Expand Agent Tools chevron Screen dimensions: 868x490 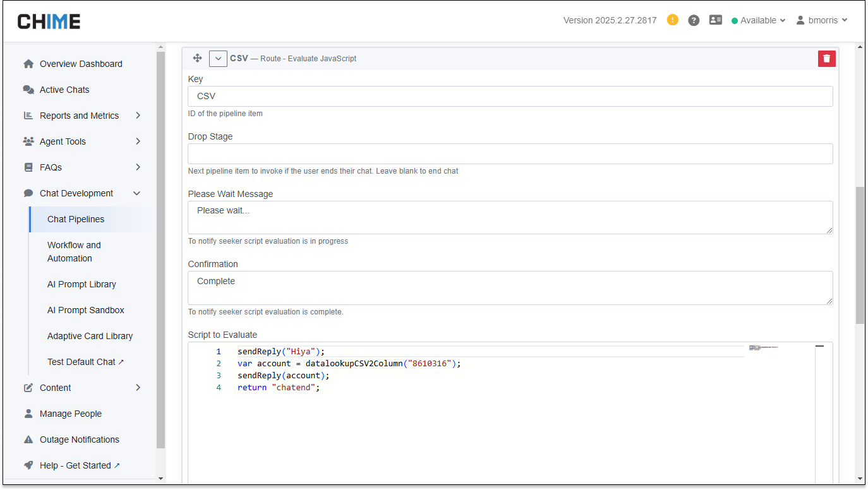point(138,141)
